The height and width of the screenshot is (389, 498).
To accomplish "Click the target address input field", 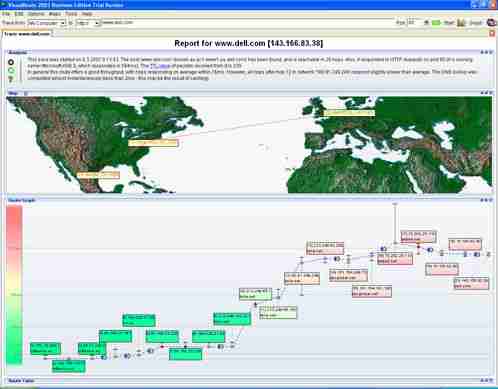I will pos(247,23).
